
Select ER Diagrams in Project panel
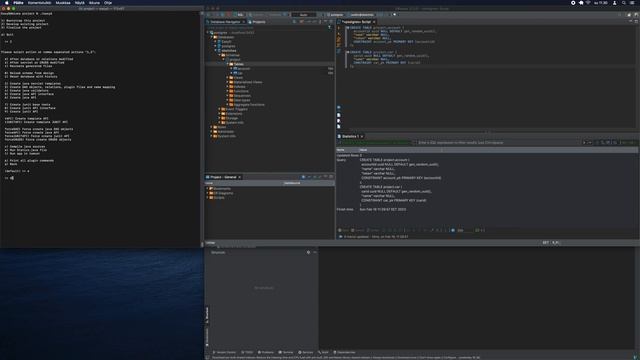tap(221, 193)
